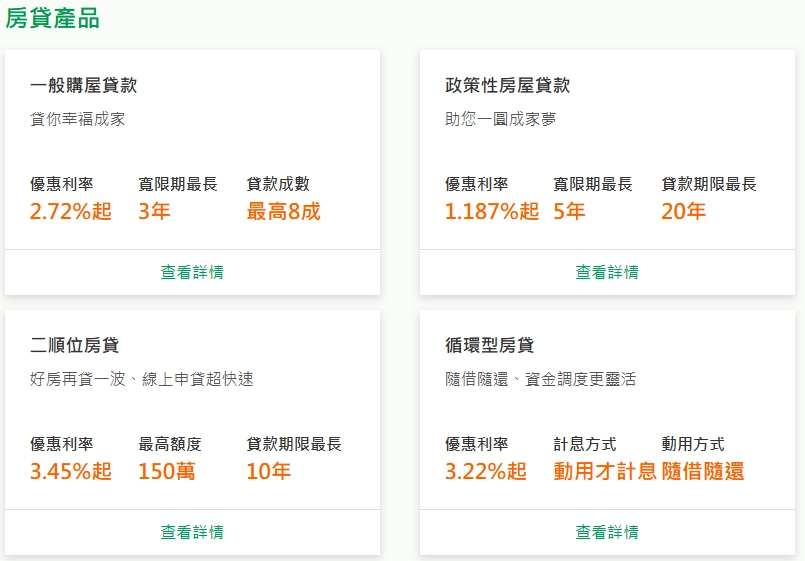The width and height of the screenshot is (805, 561).
Task: Click 優惠利率 label in 一般購屋貸款 card
Action: click(x=62, y=184)
